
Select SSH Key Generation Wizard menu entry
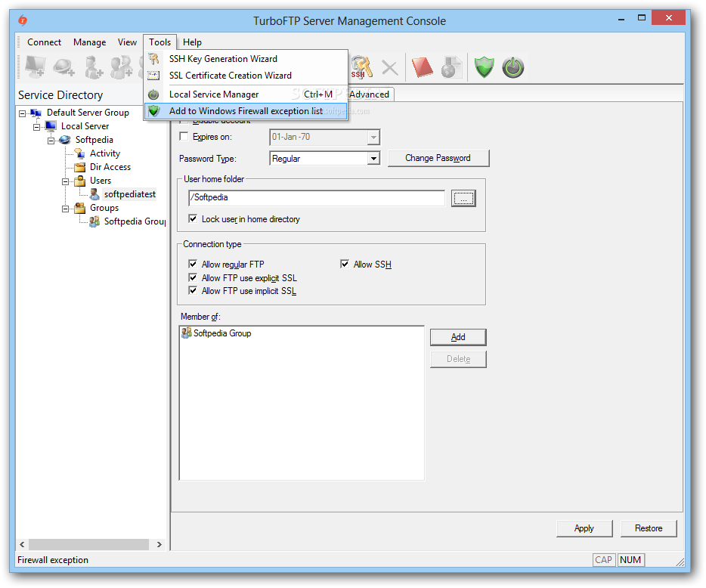click(246, 58)
